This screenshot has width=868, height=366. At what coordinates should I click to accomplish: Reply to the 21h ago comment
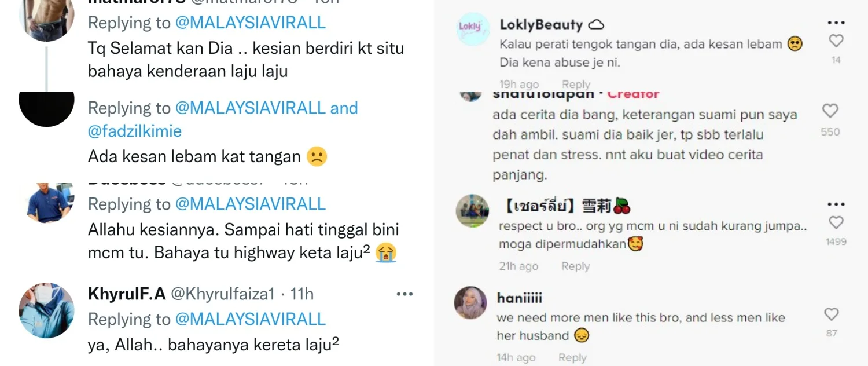[x=576, y=266]
